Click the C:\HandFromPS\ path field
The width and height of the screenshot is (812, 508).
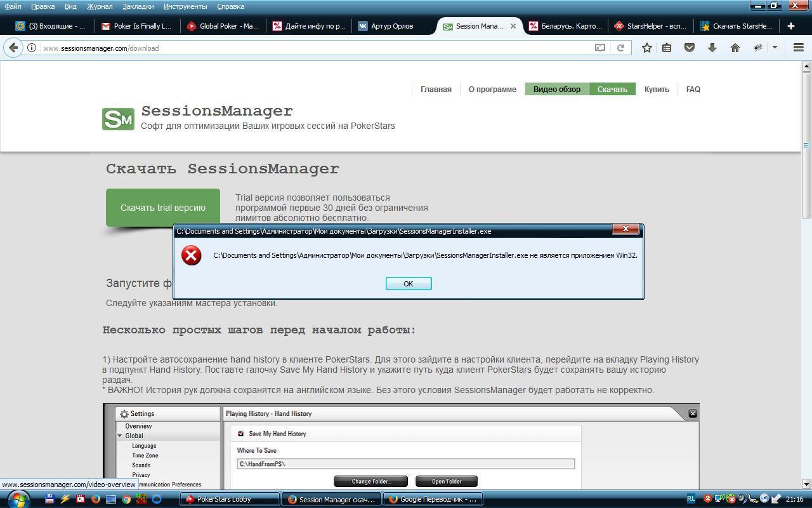pyautogui.click(x=406, y=464)
